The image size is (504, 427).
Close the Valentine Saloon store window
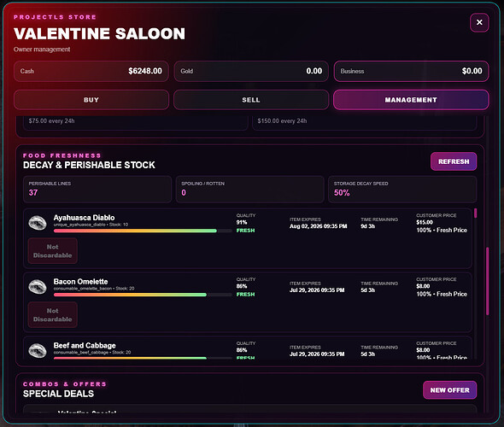(479, 22)
